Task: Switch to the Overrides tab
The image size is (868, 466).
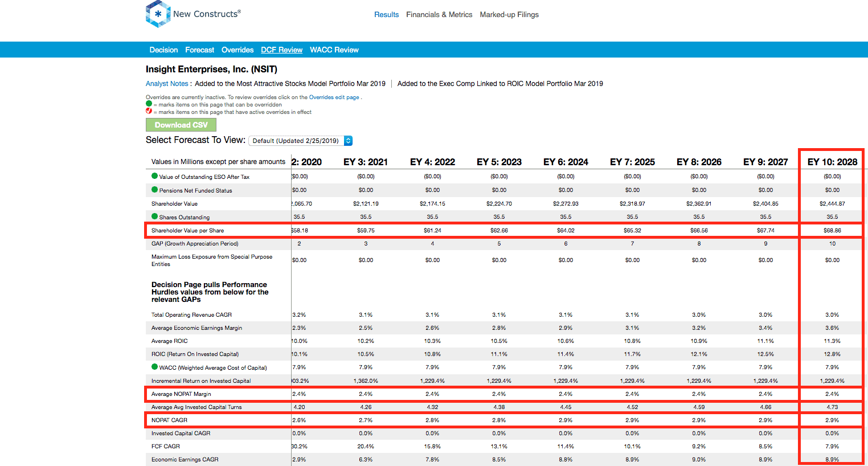Action: point(238,50)
